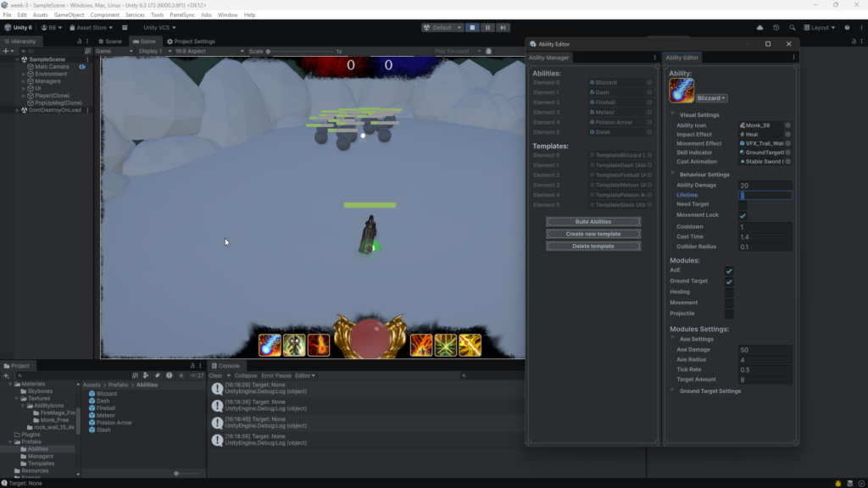The width and height of the screenshot is (868, 488).
Task: Enable the Need Target checkbox
Action: pyautogui.click(x=743, y=205)
